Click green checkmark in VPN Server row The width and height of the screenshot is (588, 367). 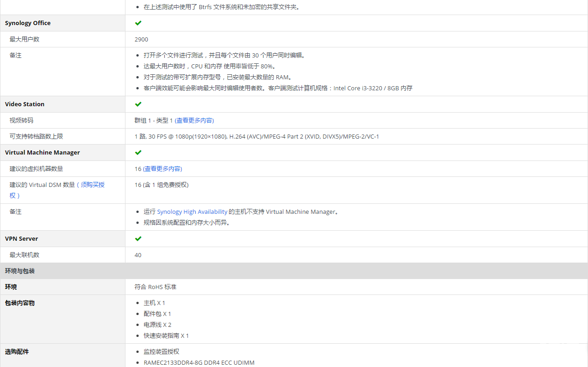point(138,238)
